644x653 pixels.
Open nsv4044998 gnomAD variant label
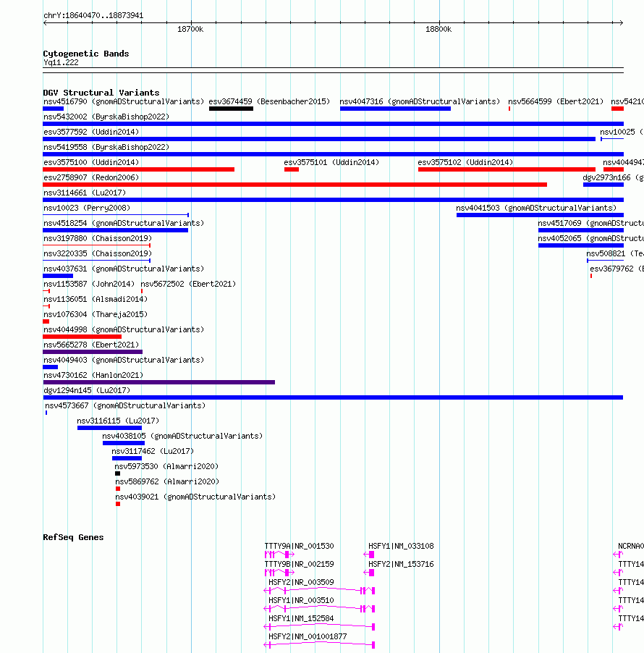click(124, 329)
